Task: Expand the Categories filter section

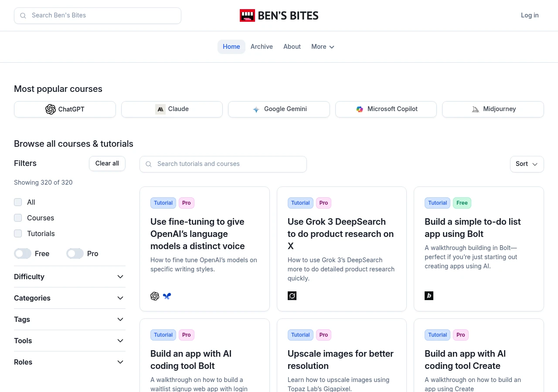Action: pos(70,298)
